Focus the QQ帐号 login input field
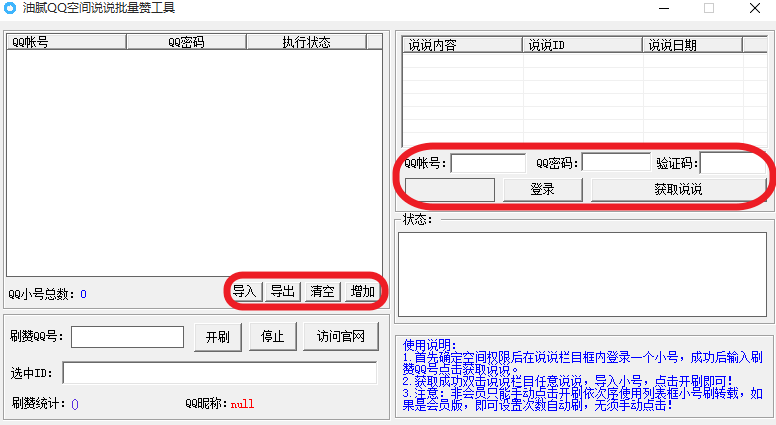Screen dimensions: 776x425 click(x=488, y=163)
